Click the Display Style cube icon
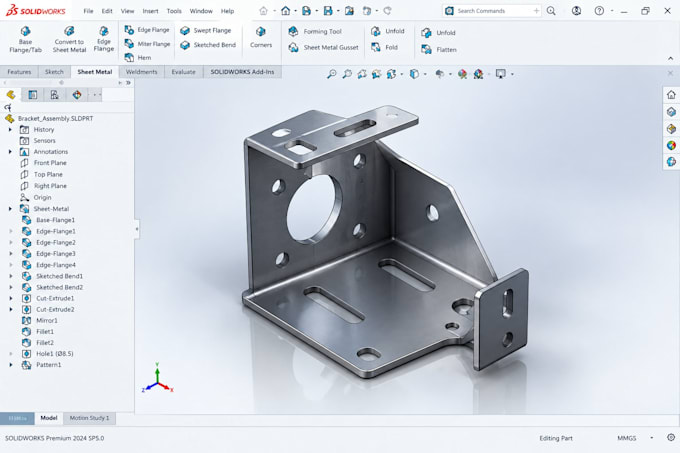680x453 pixels. (414, 74)
